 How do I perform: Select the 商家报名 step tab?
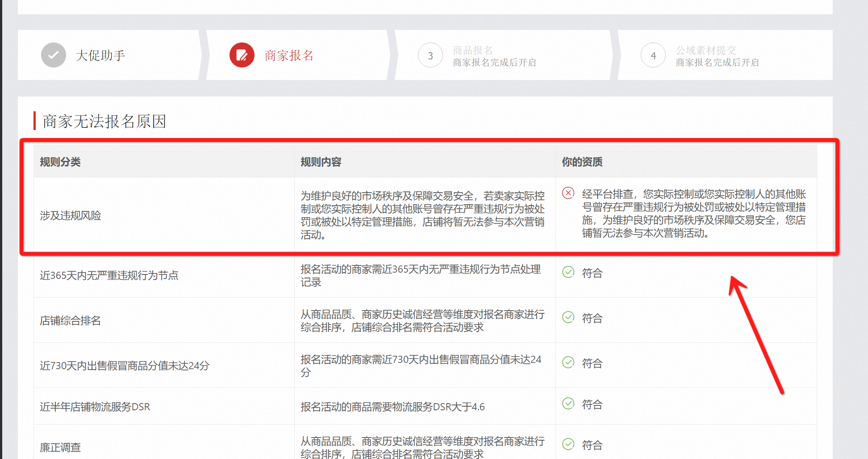coord(298,55)
